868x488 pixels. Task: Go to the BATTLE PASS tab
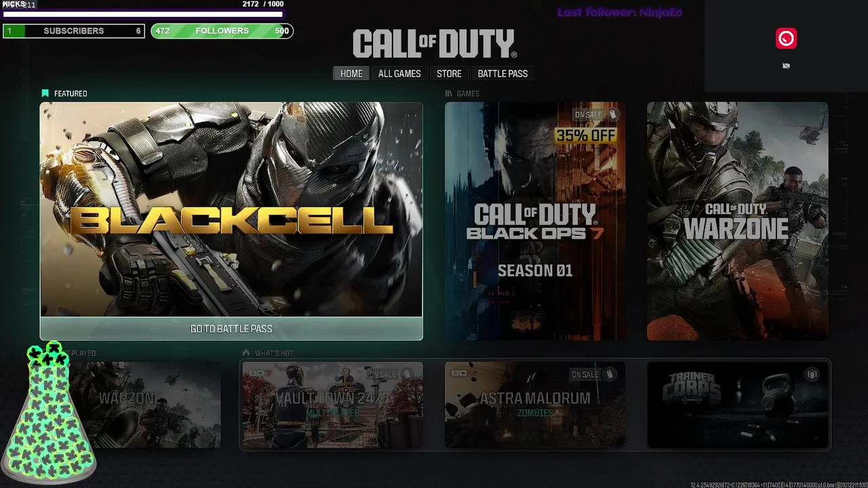pyautogui.click(x=502, y=73)
